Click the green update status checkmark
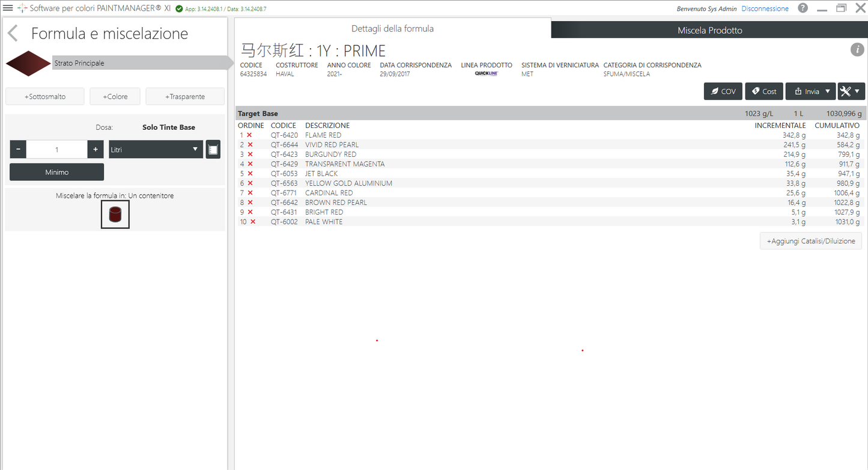868x470 pixels. click(x=179, y=8)
